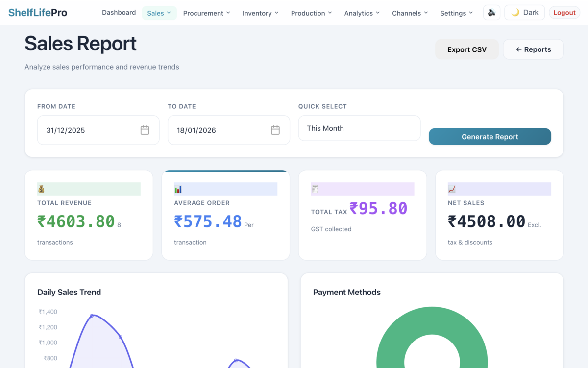
Task: Open the From Date calendar picker
Action: (x=145, y=130)
